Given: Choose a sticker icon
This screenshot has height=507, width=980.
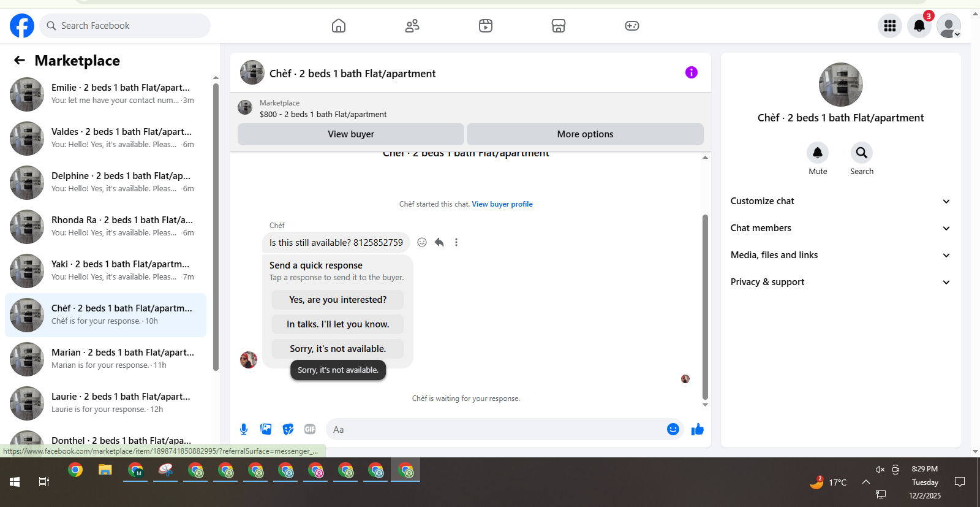Looking at the screenshot, I should (x=288, y=429).
